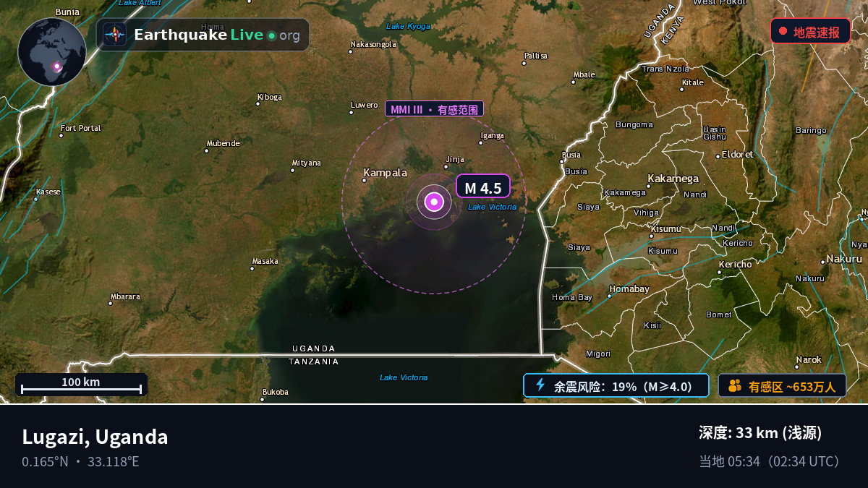This screenshot has width=868, height=488.
Task: Click the Mityana town label
Action: 306,163
